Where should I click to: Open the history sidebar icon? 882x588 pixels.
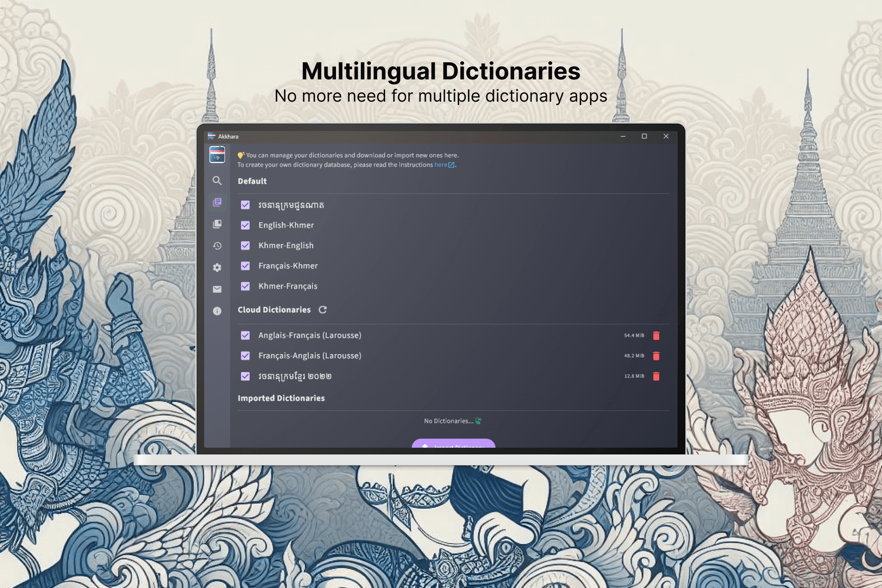(217, 246)
